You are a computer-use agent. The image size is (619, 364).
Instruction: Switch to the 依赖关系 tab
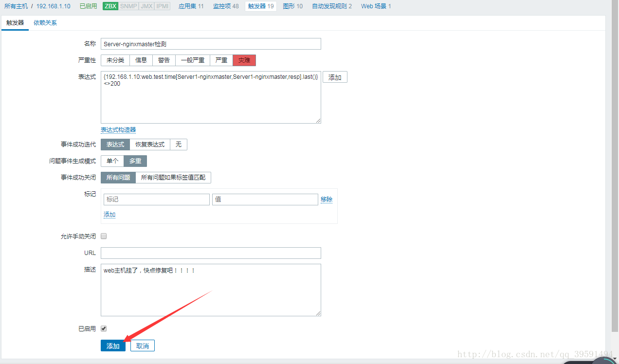coord(45,22)
